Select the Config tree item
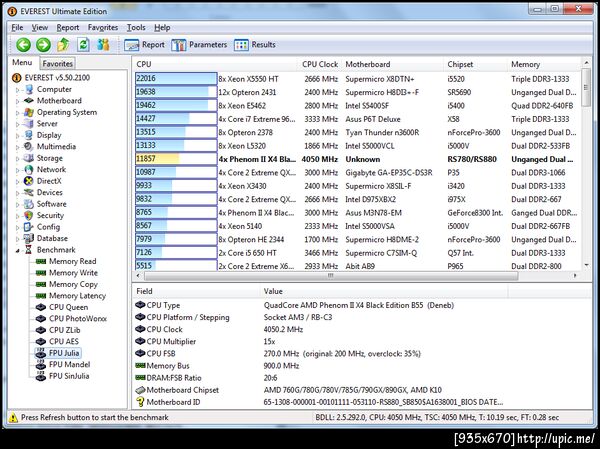This screenshot has width=600, height=449. coord(48,227)
